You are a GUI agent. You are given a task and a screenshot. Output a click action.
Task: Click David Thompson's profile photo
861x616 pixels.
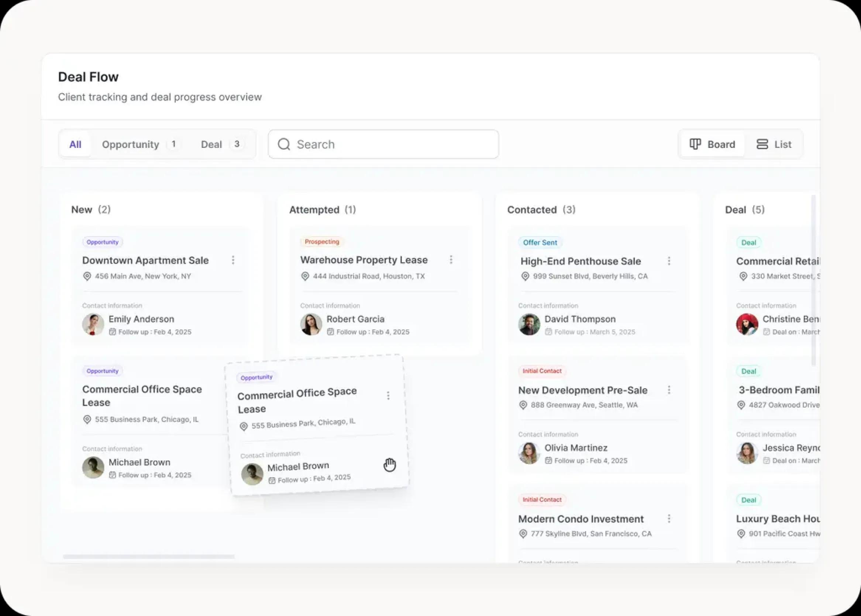point(529,324)
